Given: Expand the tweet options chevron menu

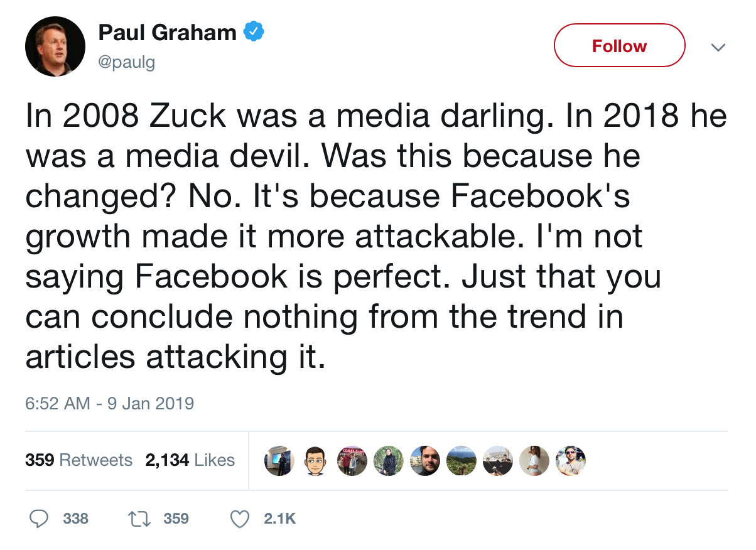Looking at the screenshot, I should 718,46.
